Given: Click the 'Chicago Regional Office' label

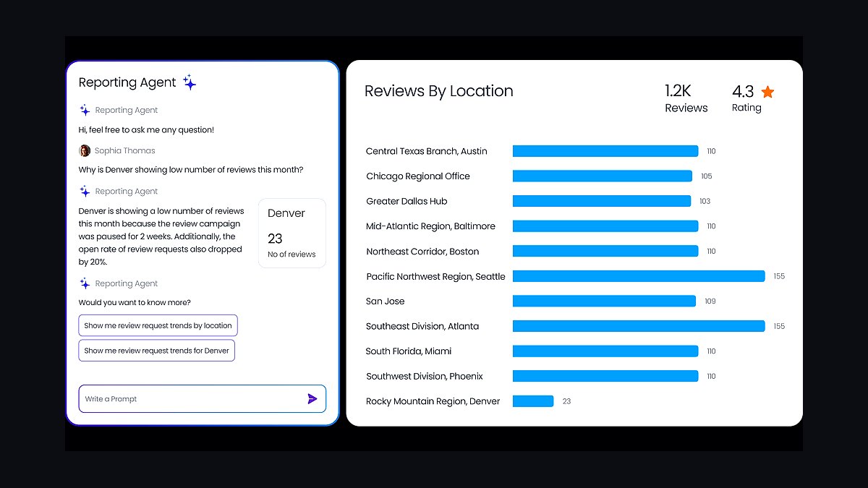Looking at the screenshot, I should click(x=418, y=176).
